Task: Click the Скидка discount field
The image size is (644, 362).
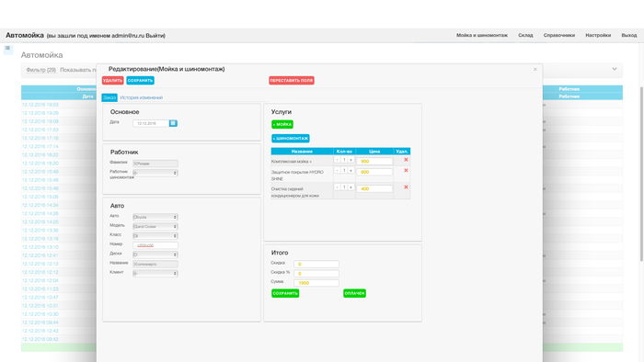Action: click(316, 264)
